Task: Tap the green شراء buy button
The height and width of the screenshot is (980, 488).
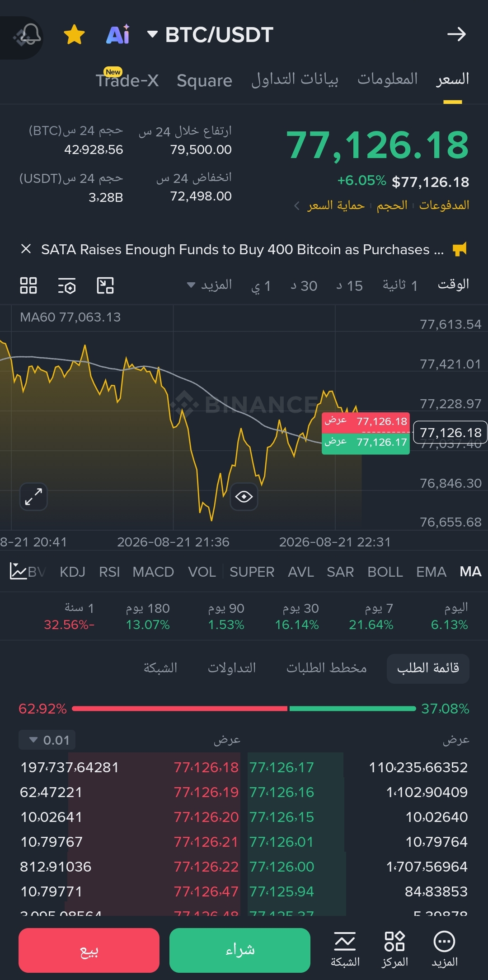Action: 240,950
